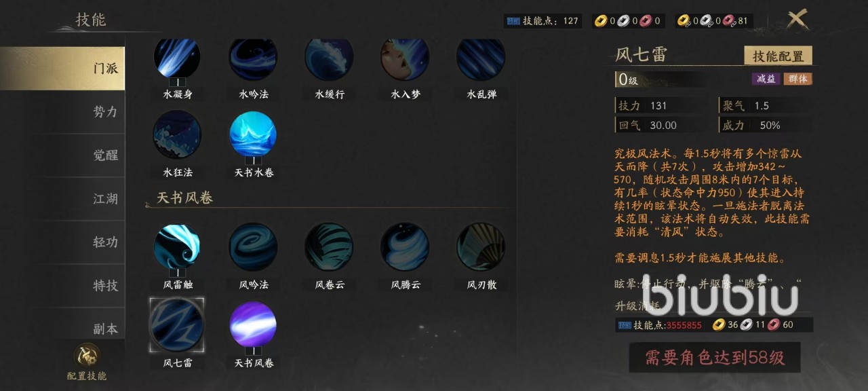This screenshot has height=391, width=868.
Task: Open the 江湖 tab
Action: [62, 199]
